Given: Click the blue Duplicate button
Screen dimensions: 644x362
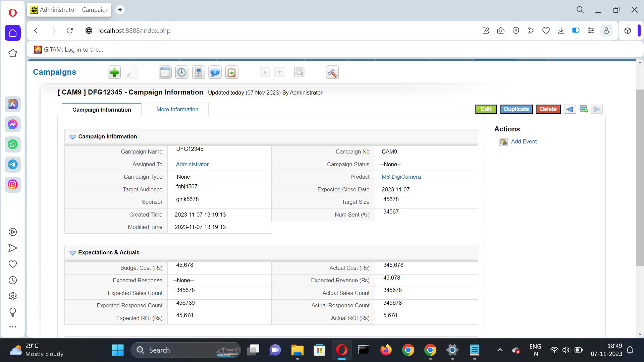Looking at the screenshot, I should (x=516, y=109).
